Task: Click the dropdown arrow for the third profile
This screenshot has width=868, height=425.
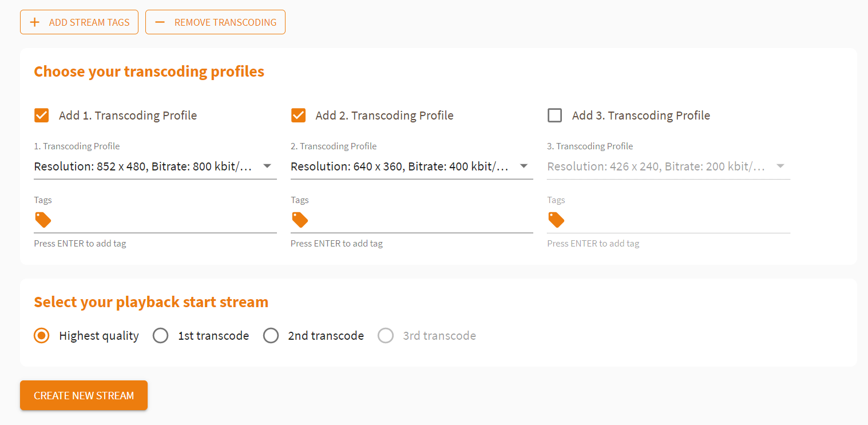Action: [x=780, y=166]
